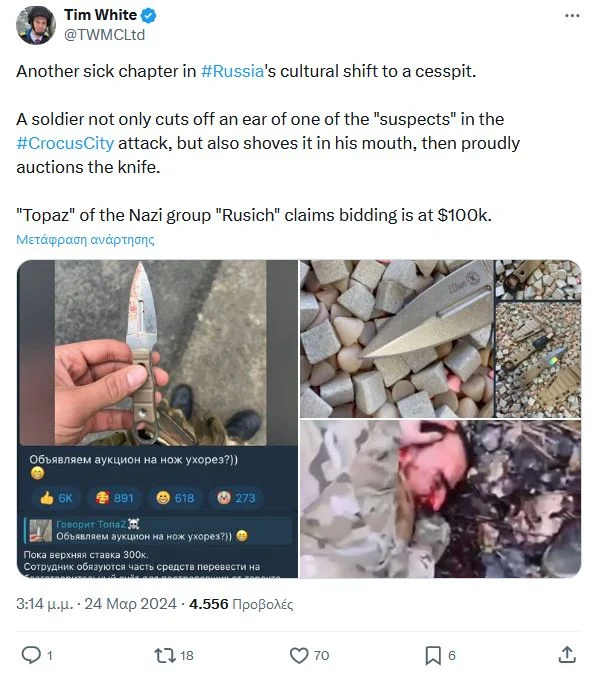This screenshot has height=686, width=598.
Task: Click the blue verified badge
Action: [x=149, y=15]
